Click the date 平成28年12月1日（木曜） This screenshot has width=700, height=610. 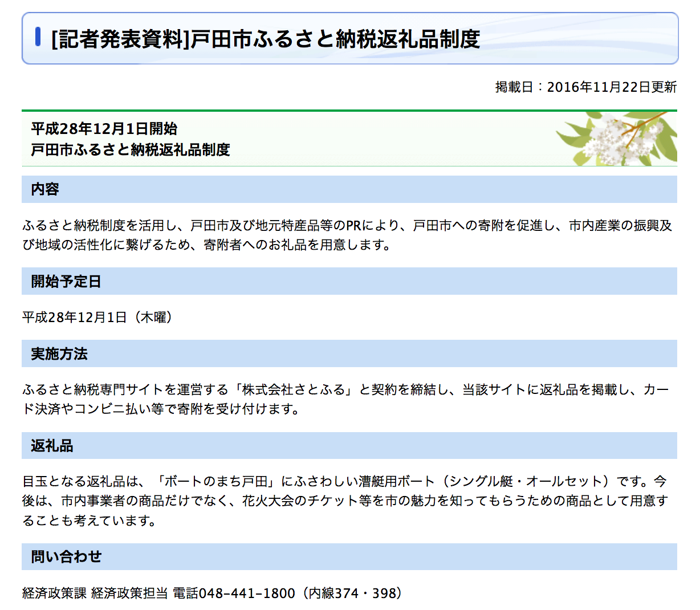point(97,318)
